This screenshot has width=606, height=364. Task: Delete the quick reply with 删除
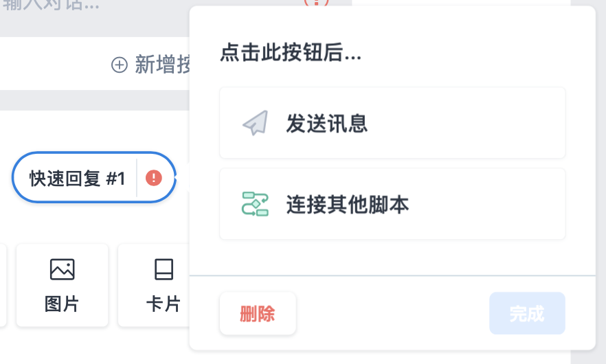(x=258, y=313)
